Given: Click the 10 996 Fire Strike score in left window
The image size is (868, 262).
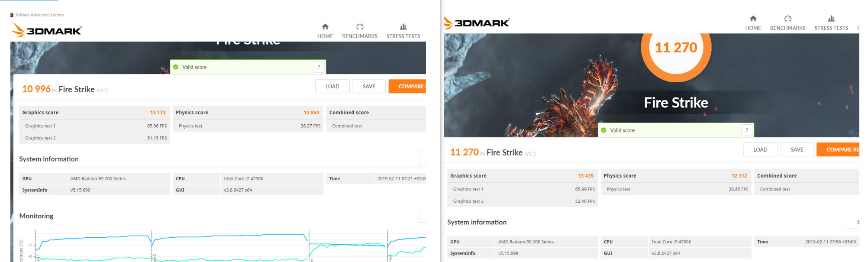Looking at the screenshot, I should pyautogui.click(x=36, y=89).
